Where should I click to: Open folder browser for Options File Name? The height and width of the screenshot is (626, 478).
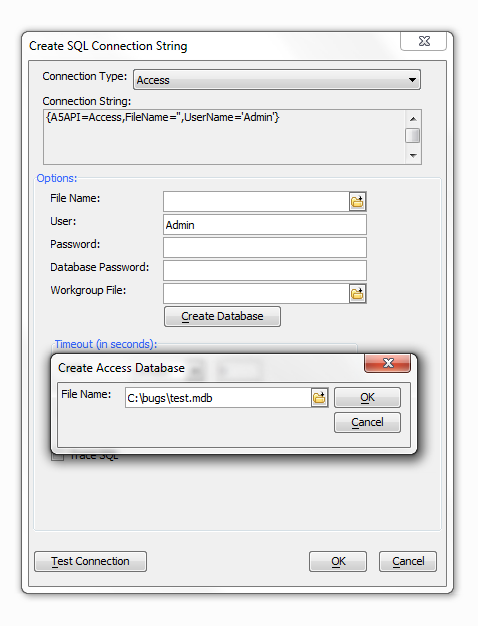click(357, 202)
